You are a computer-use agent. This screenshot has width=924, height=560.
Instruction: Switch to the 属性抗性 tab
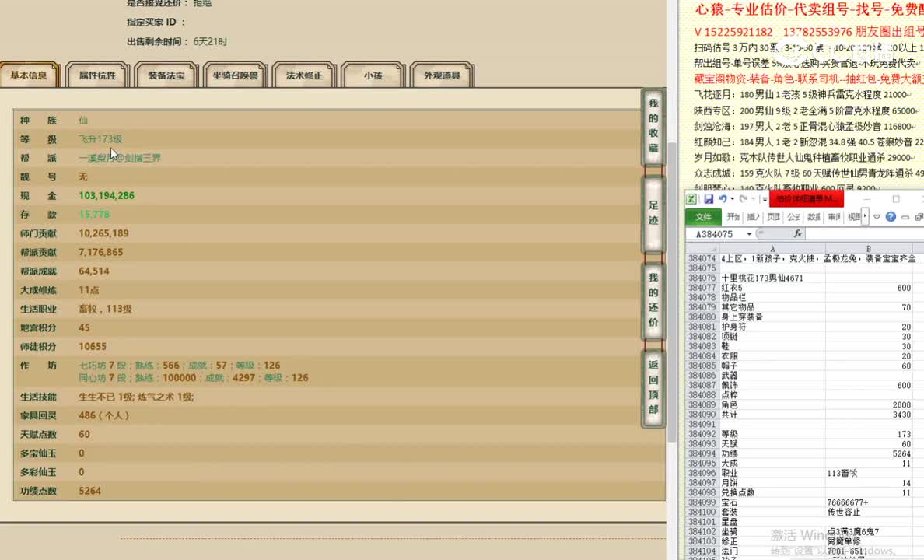[x=97, y=75]
